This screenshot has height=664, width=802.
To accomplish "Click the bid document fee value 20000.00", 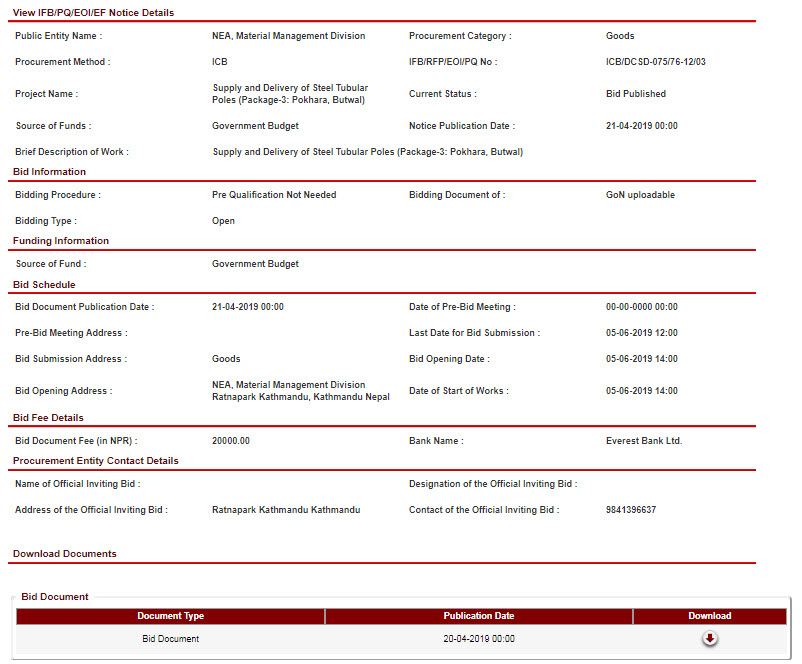I will tap(231, 441).
